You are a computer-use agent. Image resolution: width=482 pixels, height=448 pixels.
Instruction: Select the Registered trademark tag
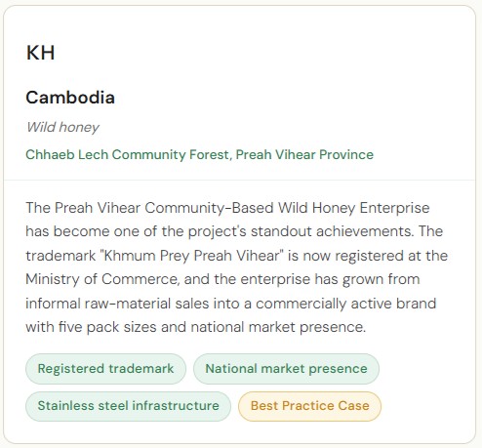click(x=105, y=369)
